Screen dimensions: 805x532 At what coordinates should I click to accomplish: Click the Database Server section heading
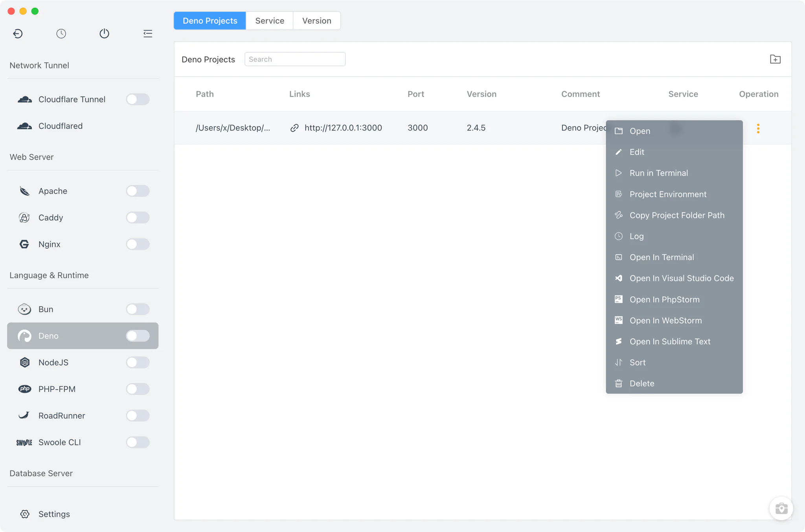(41, 473)
